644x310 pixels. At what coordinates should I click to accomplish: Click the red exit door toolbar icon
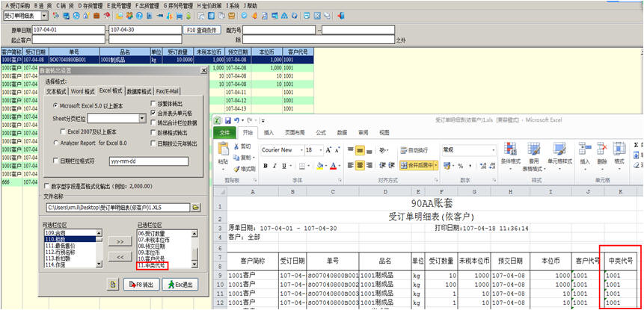[x=340, y=16]
